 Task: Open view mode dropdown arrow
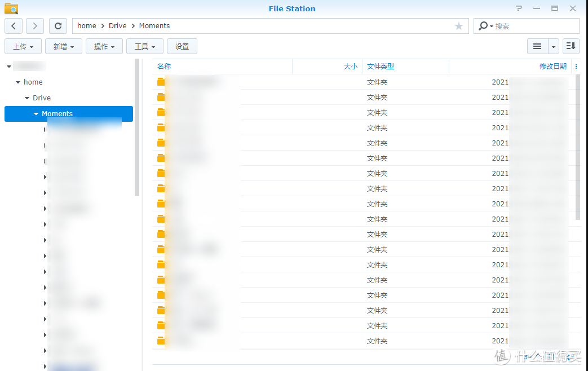click(554, 46)
